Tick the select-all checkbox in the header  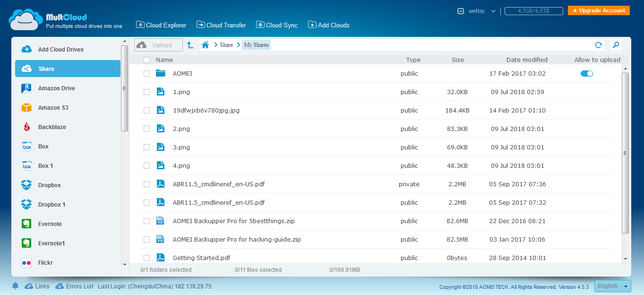point(147,60)
